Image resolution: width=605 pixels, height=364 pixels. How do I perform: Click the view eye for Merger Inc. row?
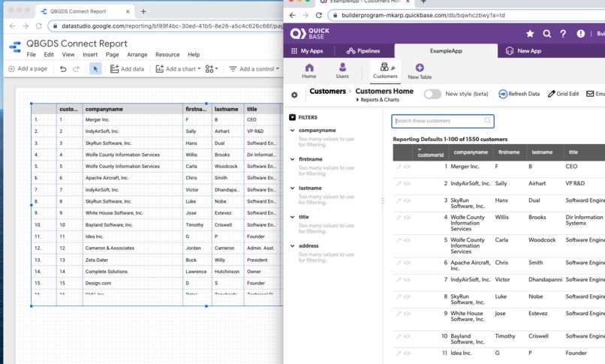click(407, 167)
